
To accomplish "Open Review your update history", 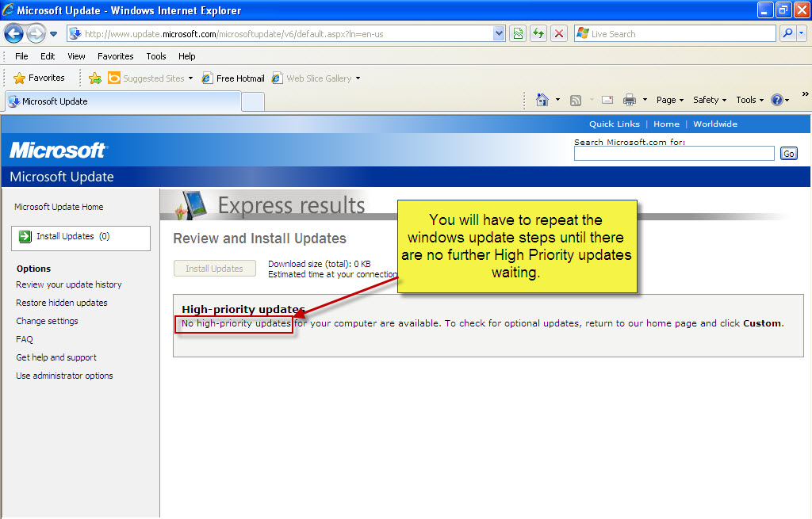I will 68,284.
